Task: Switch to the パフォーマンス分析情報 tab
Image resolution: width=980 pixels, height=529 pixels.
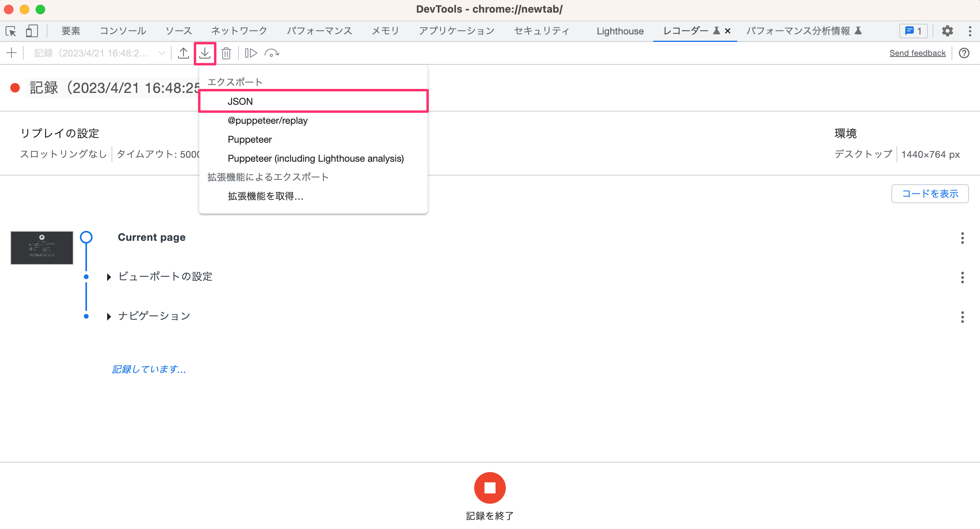Action: [x=804, y=31]
